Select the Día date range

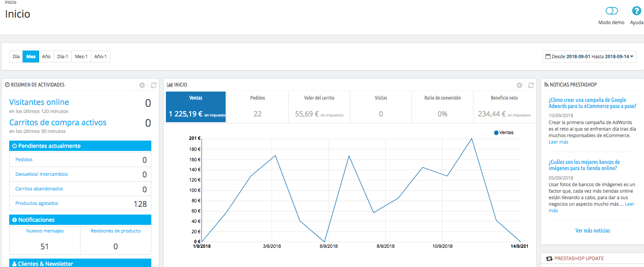coord(16,57)
